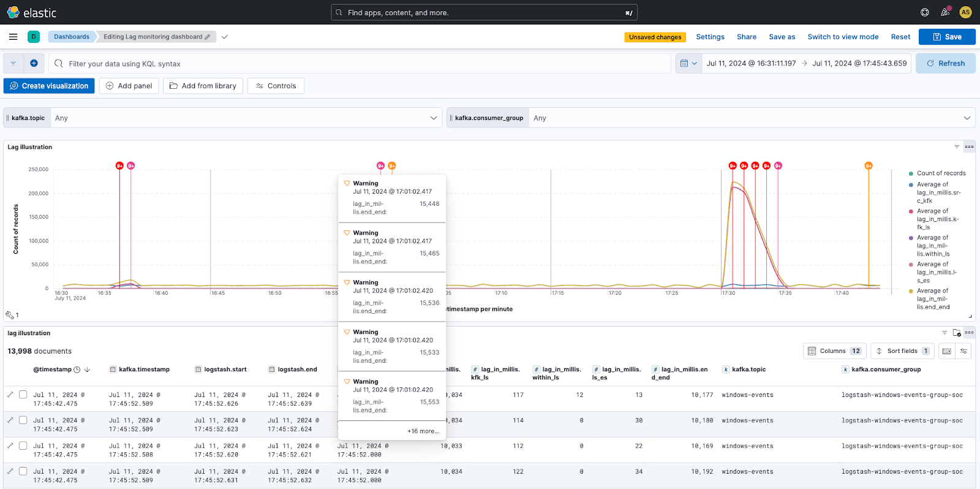Check the third row's selection box
Screen dimensions: 980x489
coord(23,446)
